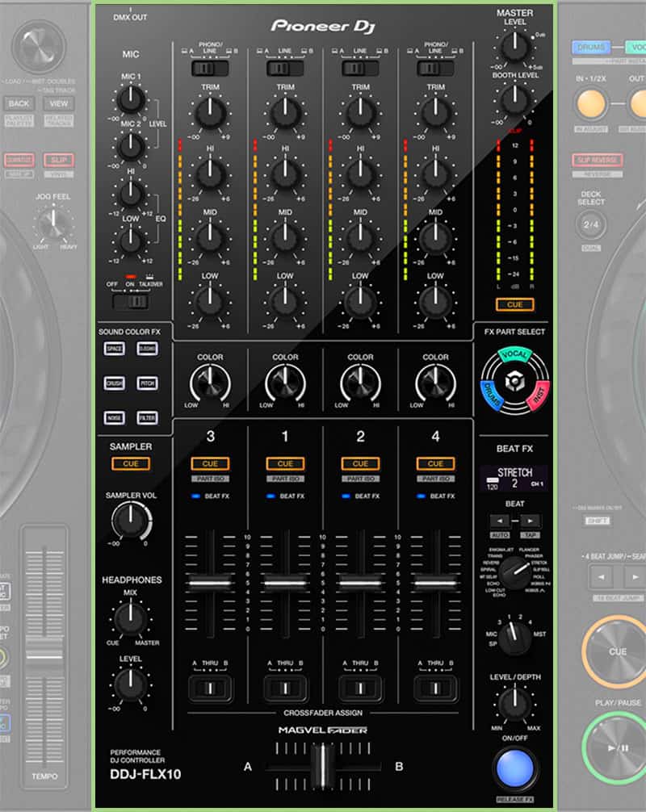646x812 pixels.
Task: Click the Beat FX select rotary knob
Action: (x=515, y=573)
